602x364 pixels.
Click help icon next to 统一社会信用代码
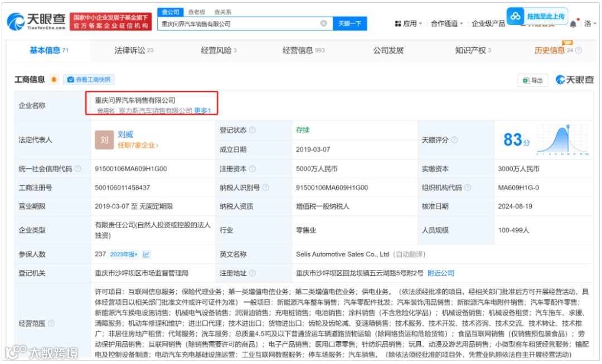78,168
